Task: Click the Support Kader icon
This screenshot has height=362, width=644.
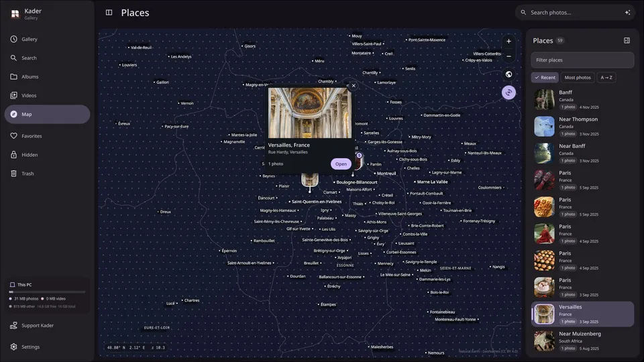Action: point(13,326)
